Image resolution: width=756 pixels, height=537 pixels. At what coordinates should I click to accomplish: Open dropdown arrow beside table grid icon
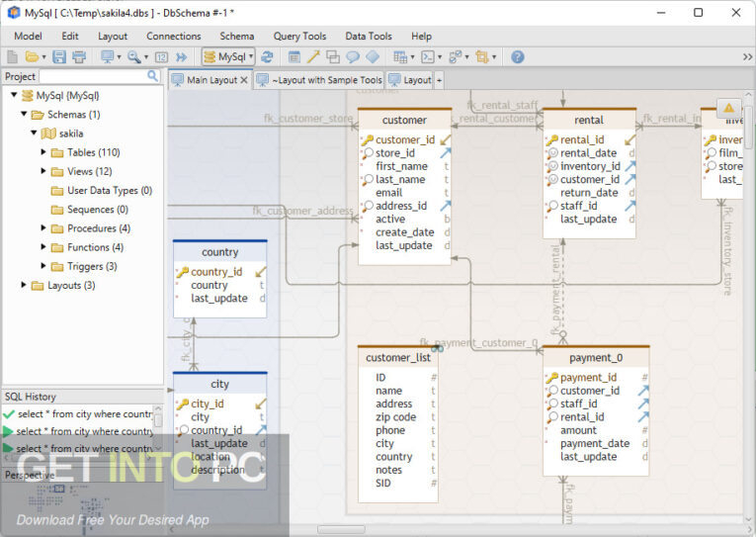(x=412, y=57)
